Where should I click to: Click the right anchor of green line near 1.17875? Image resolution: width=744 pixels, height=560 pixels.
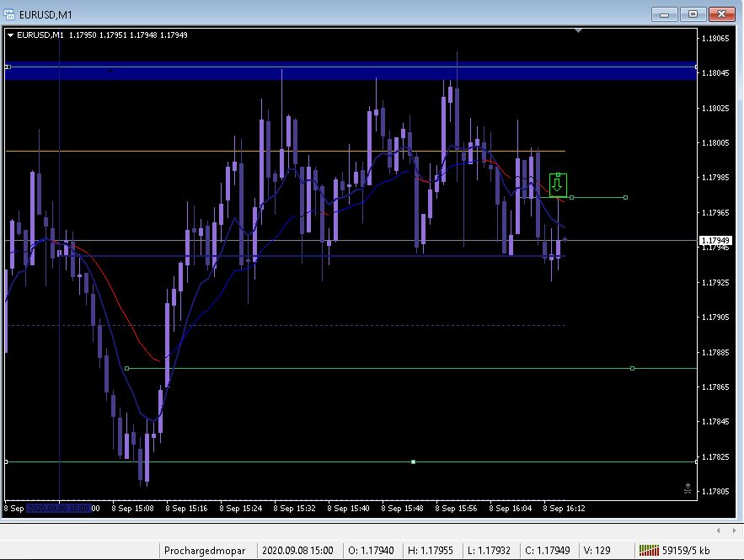click(632, 368)
